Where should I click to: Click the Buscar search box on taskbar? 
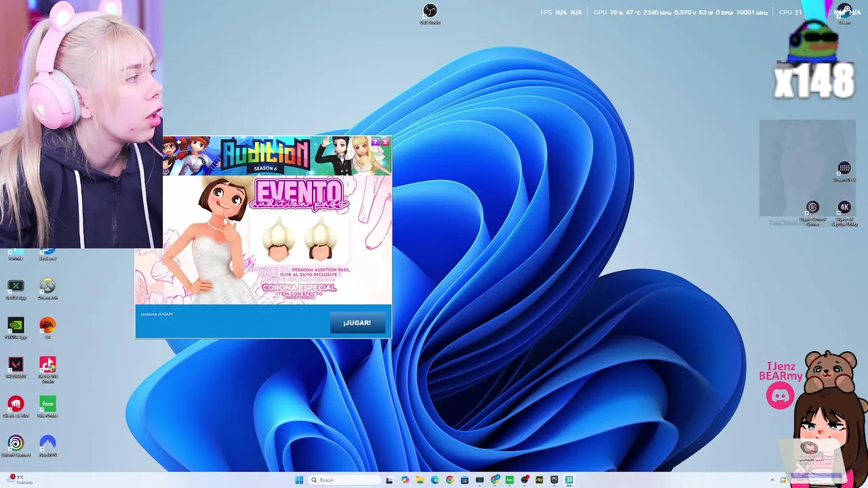click(x=343, y=480)
